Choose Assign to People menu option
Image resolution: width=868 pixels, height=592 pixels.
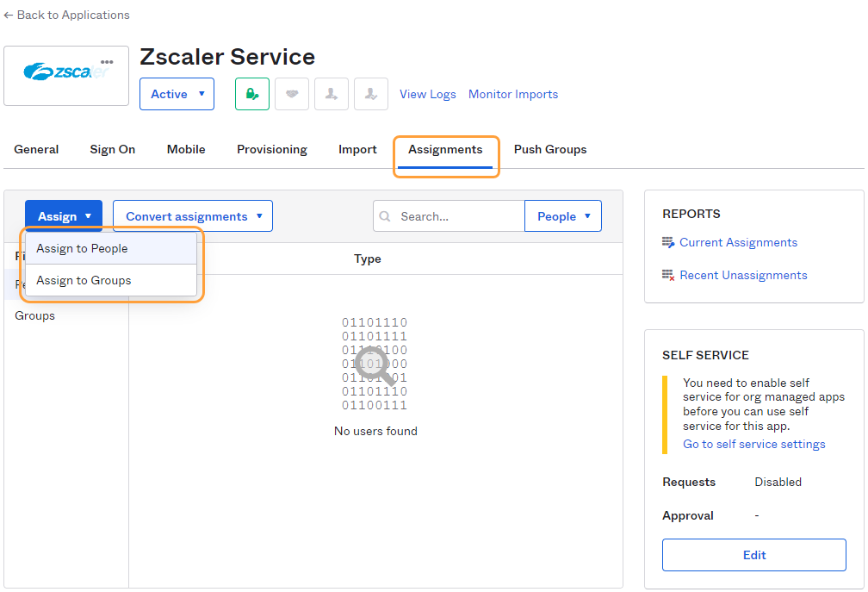[x=83, y=248]
